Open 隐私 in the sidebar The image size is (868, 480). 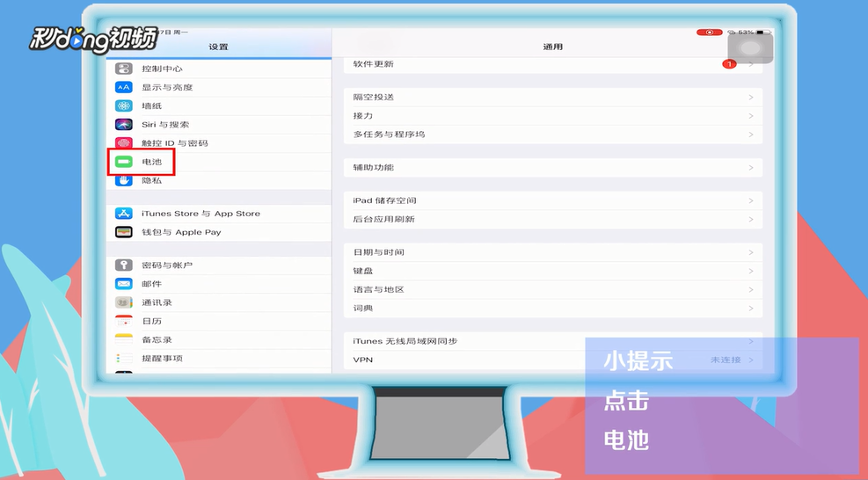tap(219, 180)
